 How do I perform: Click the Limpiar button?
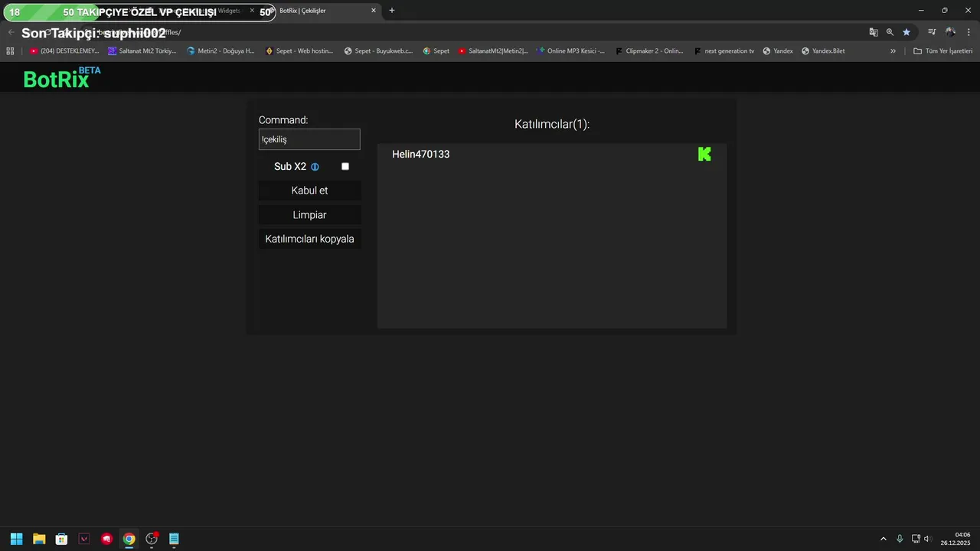click(309, 215)
